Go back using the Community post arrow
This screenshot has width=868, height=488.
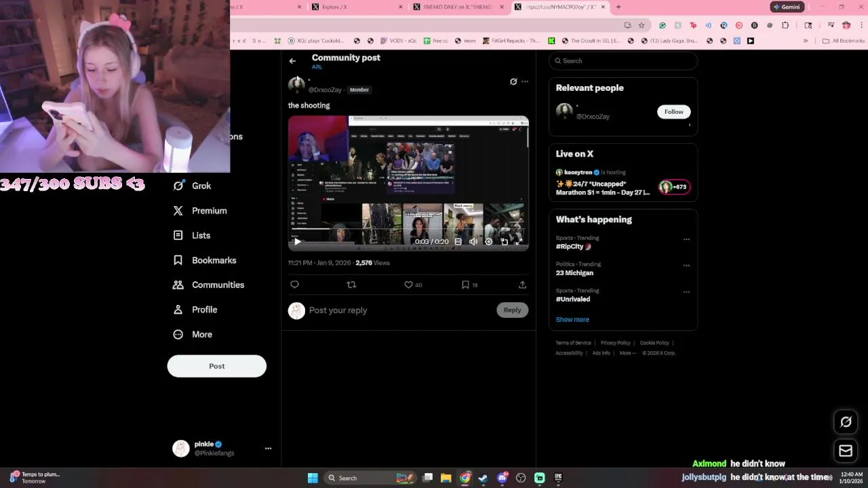tap(292, 61)
